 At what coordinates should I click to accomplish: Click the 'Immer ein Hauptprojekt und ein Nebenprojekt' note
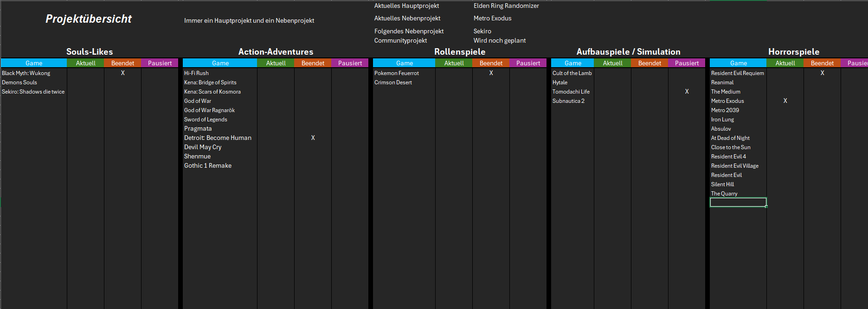click(x=249, y=20)
